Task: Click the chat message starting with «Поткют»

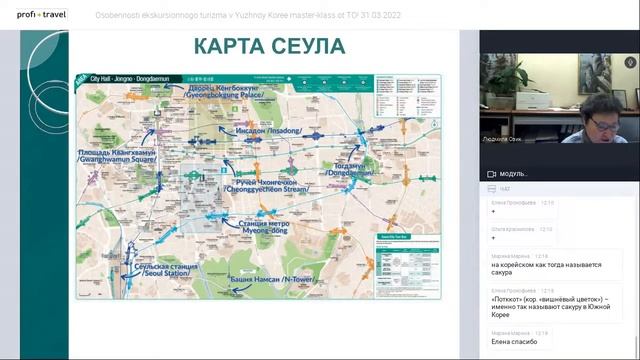Action: (x=551, y=307)
